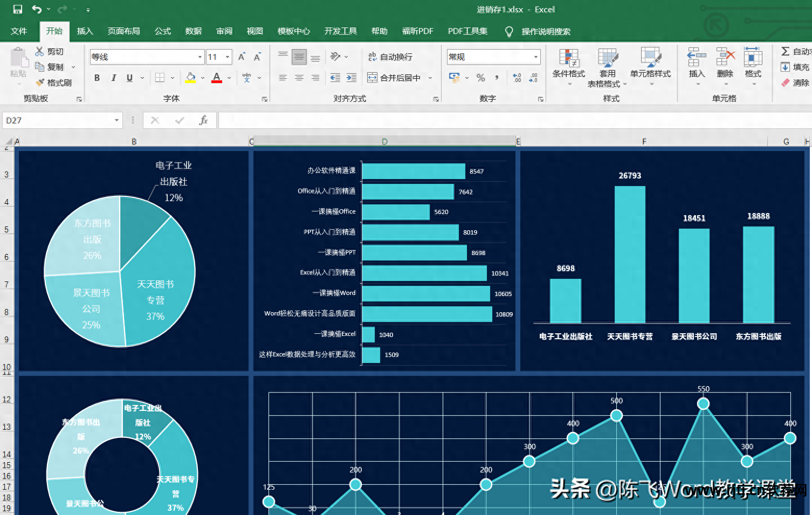Apply percent style to cells

coord(481,78)
